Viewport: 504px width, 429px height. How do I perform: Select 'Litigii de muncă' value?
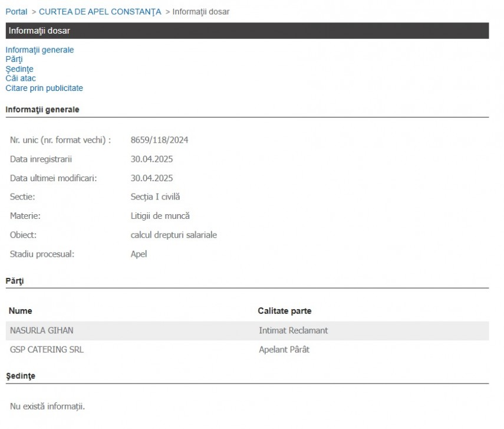click(x=160, y=216)
